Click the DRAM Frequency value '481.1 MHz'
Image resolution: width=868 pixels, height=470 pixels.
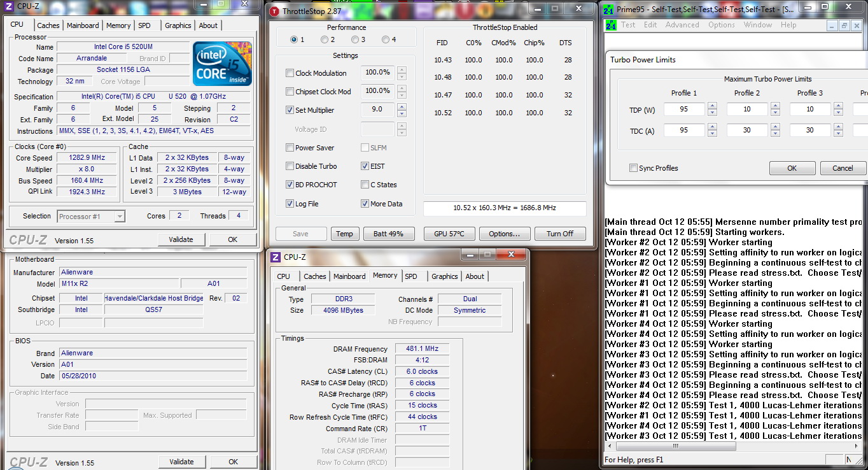[422, 349]
